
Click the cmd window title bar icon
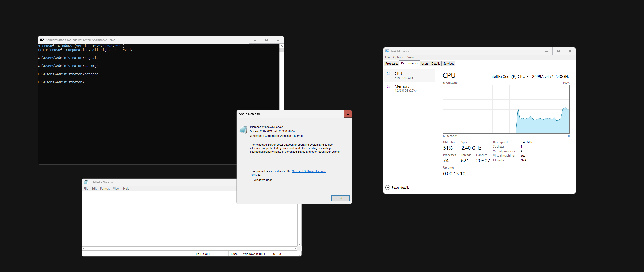[x=42, y=40]
